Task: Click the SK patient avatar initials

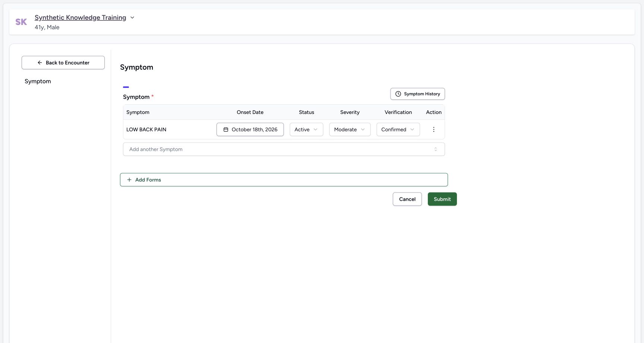Action: [21, 22]
